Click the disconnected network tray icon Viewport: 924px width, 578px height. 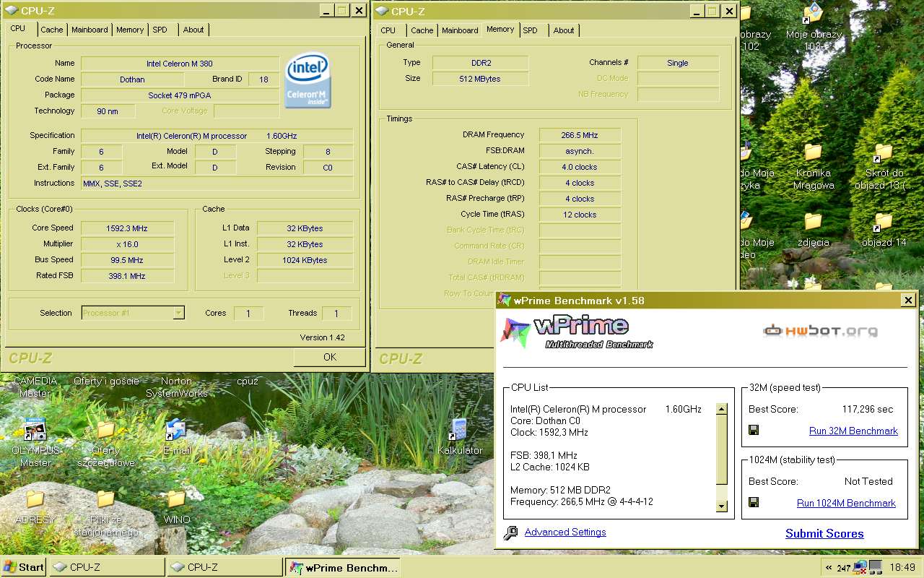[860, 567]
